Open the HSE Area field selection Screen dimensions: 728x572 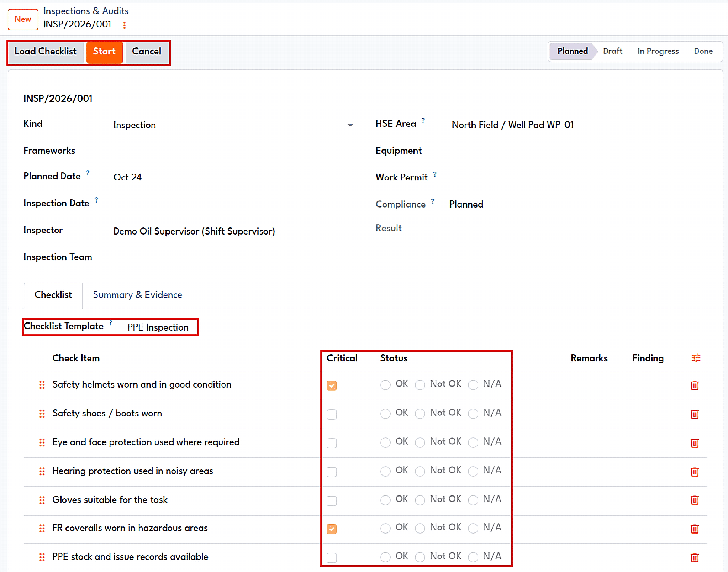click(512, 125)
